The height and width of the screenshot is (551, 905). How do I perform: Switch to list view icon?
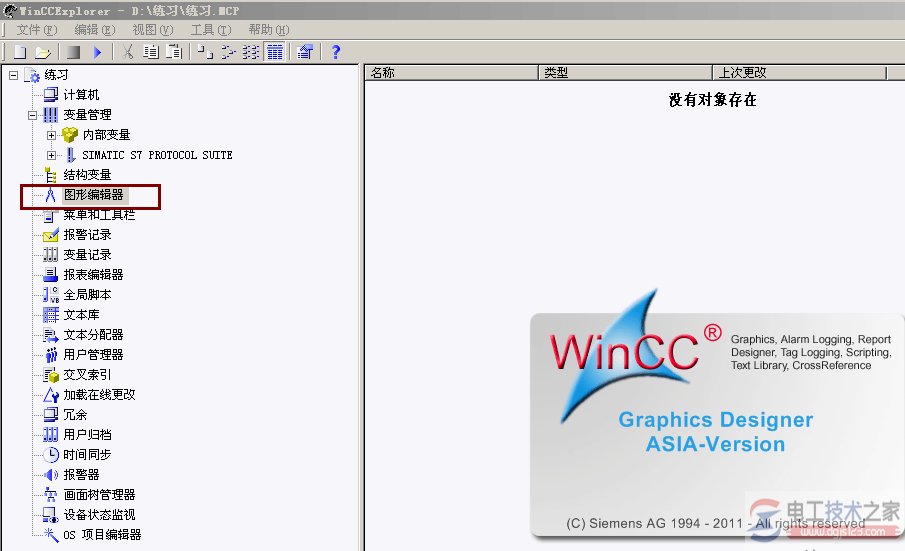click(251, 53)
